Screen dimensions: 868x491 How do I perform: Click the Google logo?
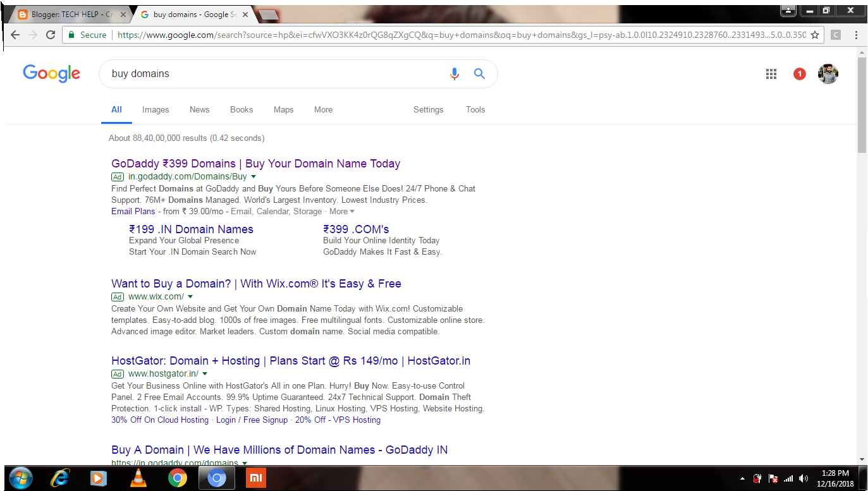pos(51,73)
